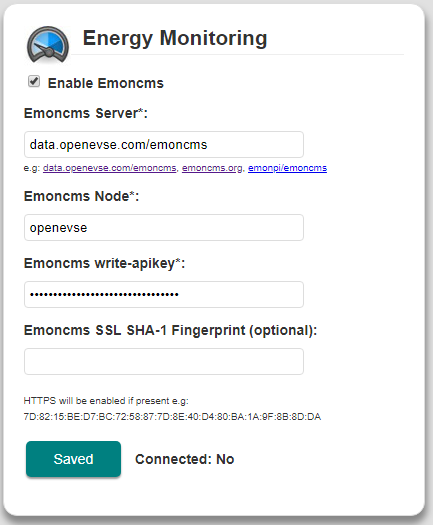The image size is (433, 525).
Task: Focus the Emoncms Server input field
Action: coord(164,145)
